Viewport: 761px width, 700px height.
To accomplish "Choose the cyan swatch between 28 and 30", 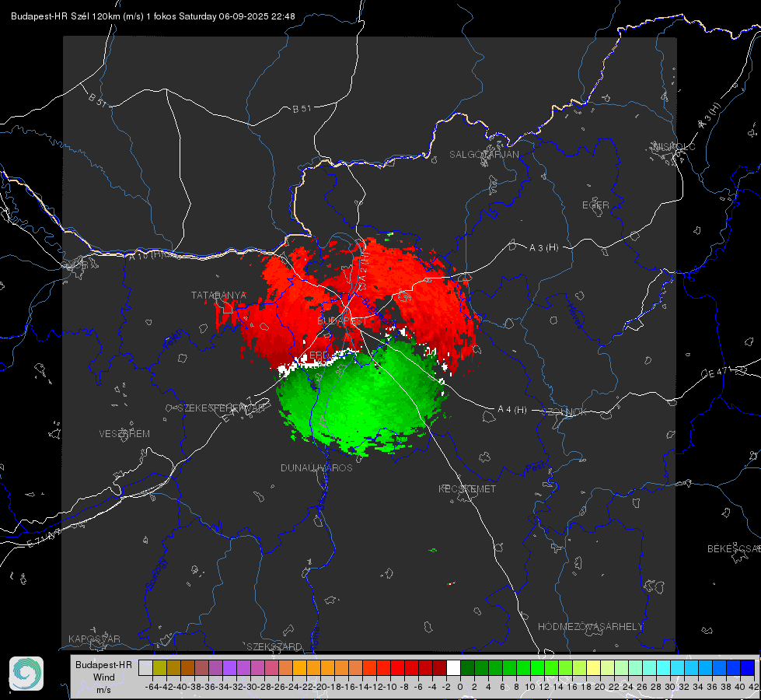I will click(664, 667).
